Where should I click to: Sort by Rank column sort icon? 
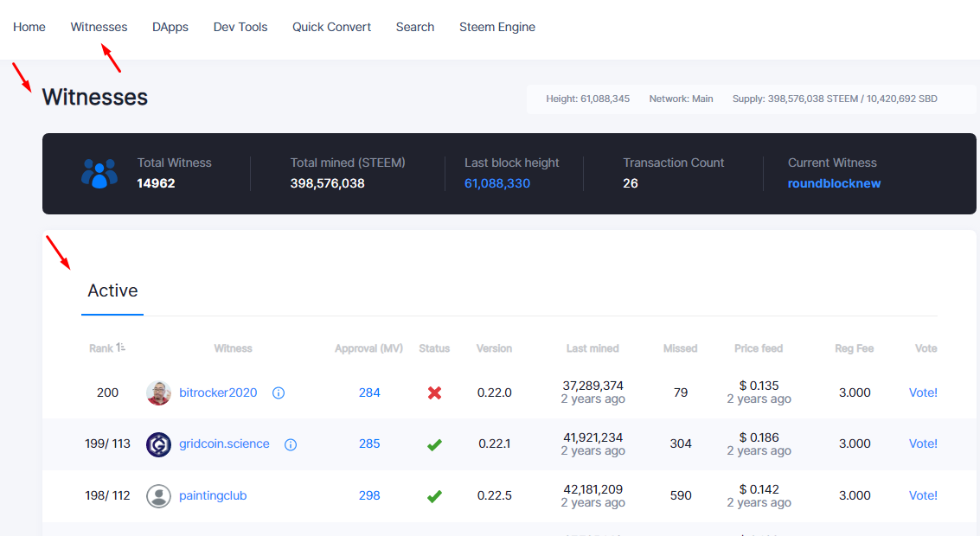(x=120, y=348)
